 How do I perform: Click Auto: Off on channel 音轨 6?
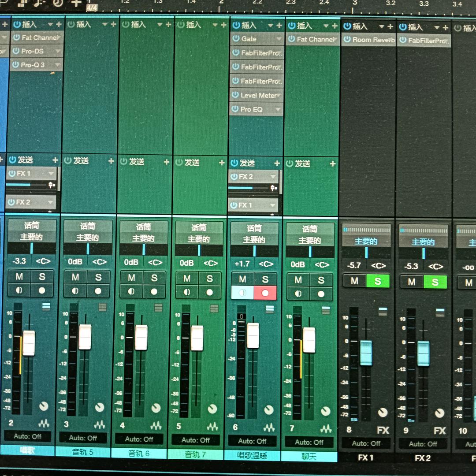[139, 439]
